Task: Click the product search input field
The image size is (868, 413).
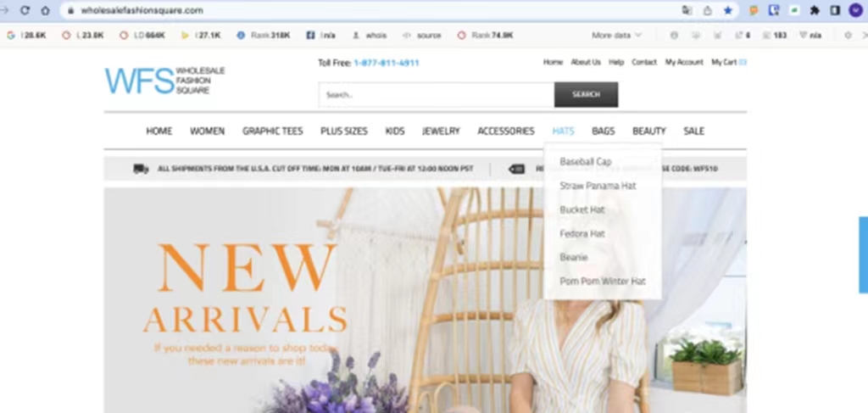Action: pos(436,95)
